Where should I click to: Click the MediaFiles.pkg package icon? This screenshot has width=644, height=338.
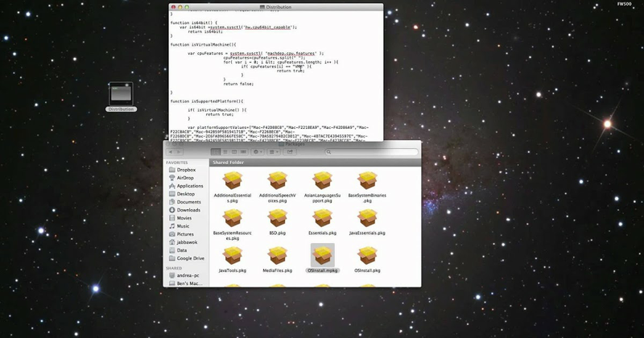(278, 255)
